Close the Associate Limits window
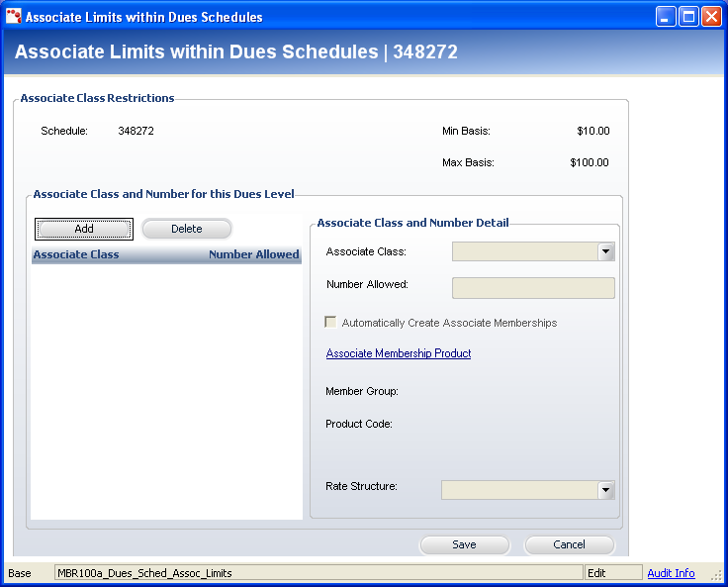The width and height of the screenshot is (728, 587). tap(711, 17)
